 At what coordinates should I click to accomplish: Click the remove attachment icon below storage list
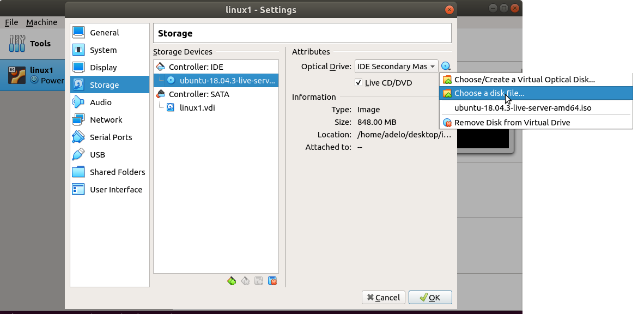272,281
